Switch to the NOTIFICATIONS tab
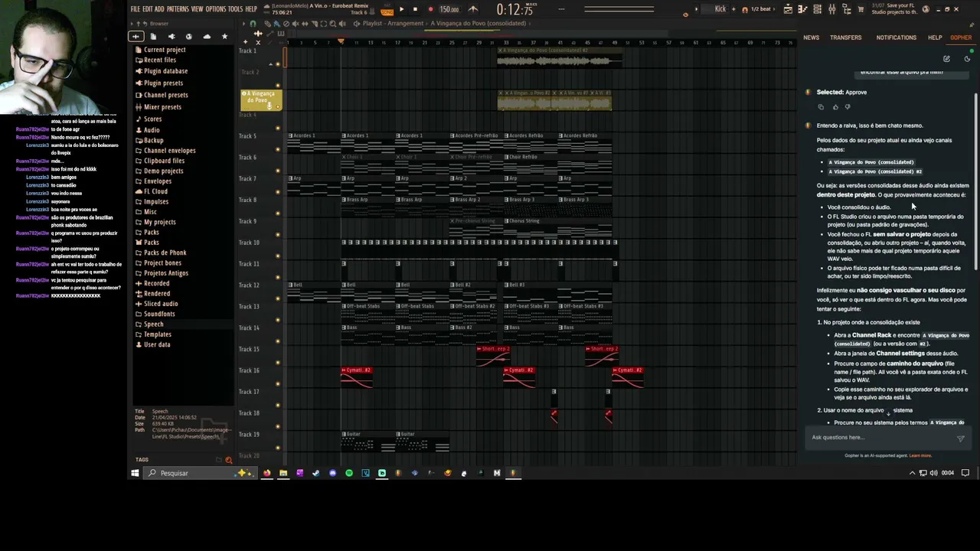980x551 pixels. (x=896, y=37)
